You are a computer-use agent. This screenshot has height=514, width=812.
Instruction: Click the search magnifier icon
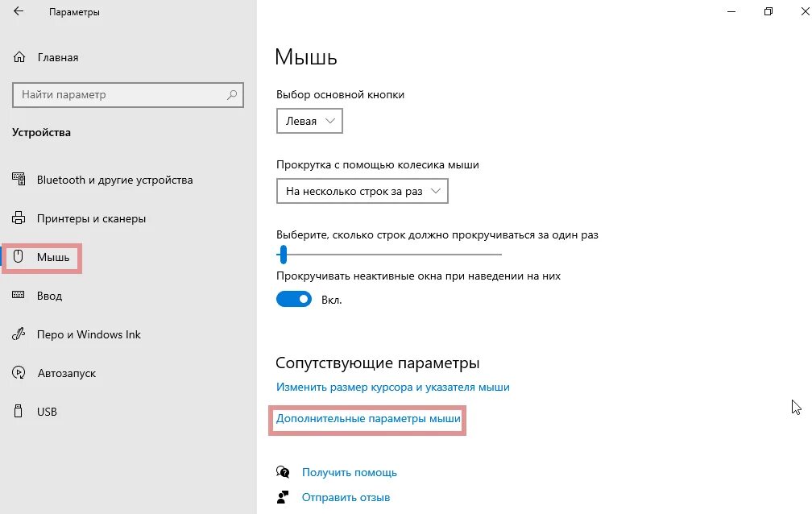point(232,95)
